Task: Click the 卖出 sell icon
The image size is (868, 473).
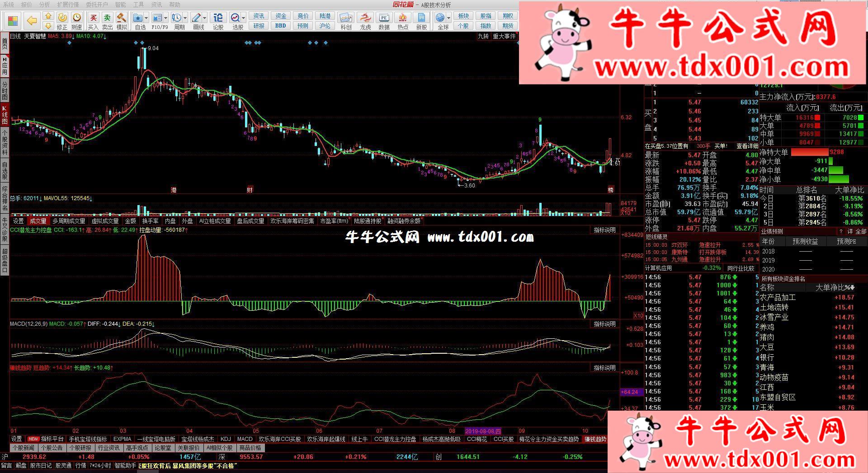Action: 107,20
